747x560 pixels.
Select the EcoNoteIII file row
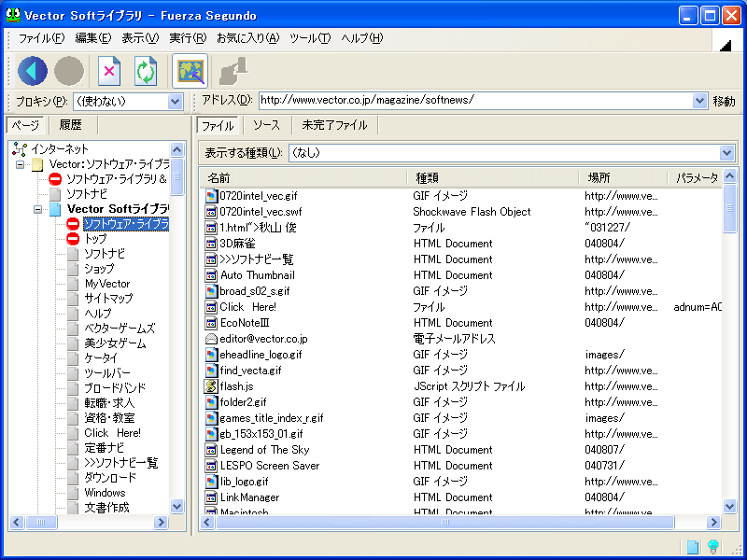tap(460, 323)
